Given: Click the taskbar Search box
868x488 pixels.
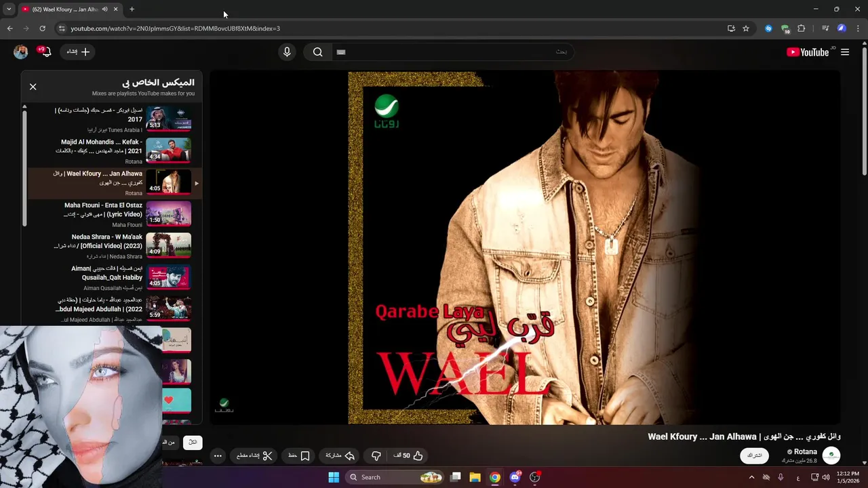Looking at the screenshot, I should click(394, 477).
